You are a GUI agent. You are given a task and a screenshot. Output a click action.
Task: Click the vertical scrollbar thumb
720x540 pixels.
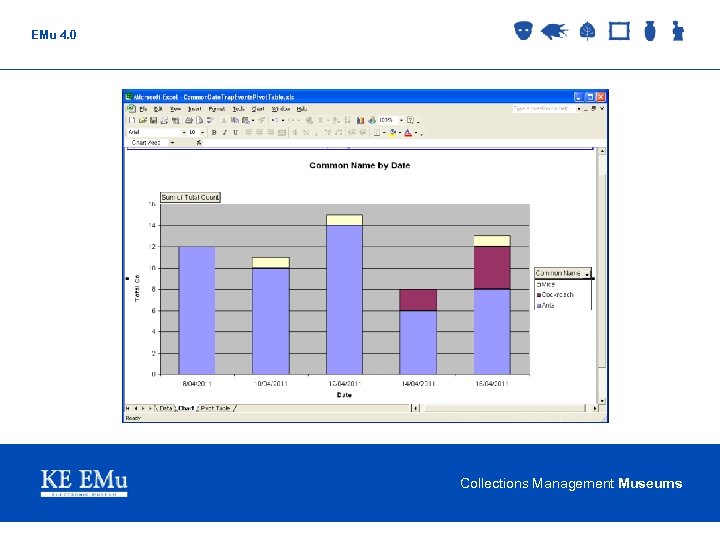(x=602, y=271)
